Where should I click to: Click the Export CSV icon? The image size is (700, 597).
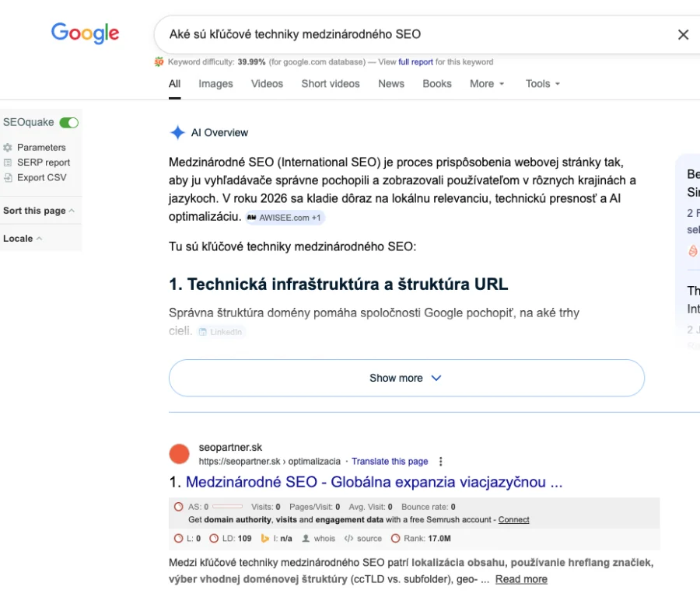point(8,177)
